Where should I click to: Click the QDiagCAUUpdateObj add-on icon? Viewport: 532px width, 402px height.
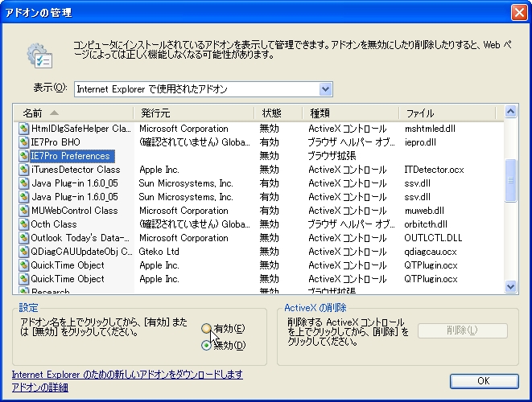pos(23,252)
